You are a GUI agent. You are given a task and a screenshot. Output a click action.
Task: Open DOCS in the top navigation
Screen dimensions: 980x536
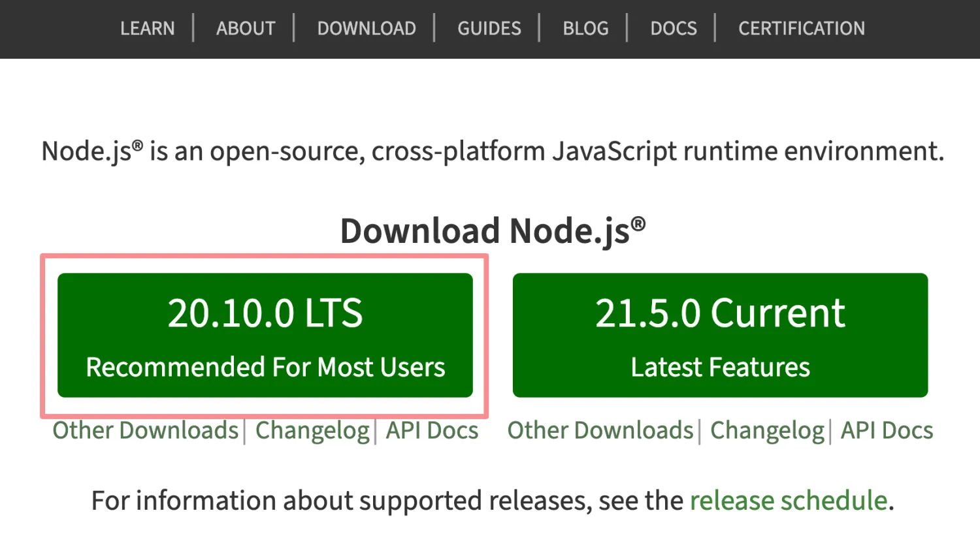tap(674, 28)
